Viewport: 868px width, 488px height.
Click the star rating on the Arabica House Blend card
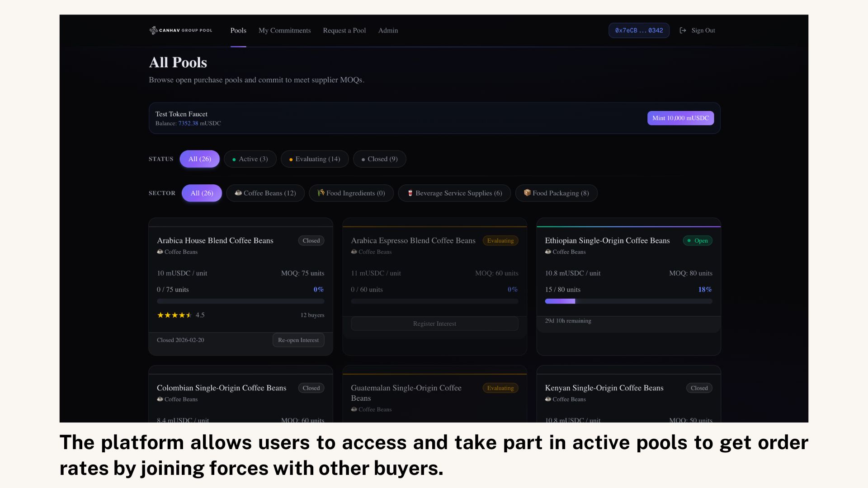click(175, 315)
